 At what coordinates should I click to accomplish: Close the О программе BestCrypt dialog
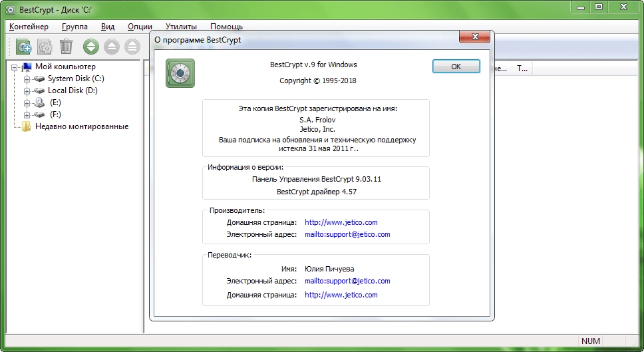coord(475,37)
